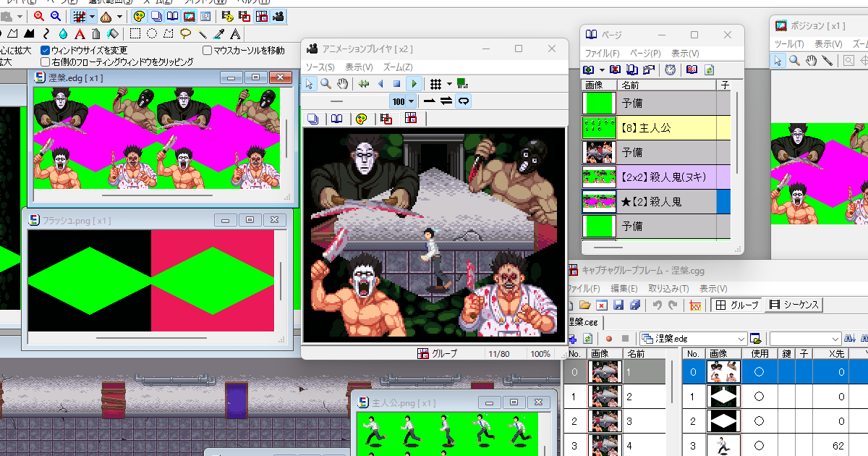Click the グループ view button
This screenshot has width=868, height=456.
[x=736, y=305]
